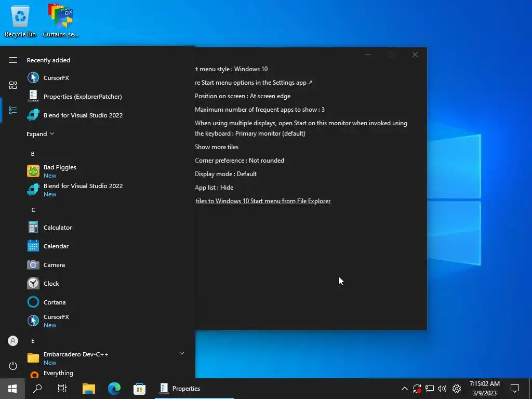Open network tray icon
532x399 pixels.
(x=430, y=389)
